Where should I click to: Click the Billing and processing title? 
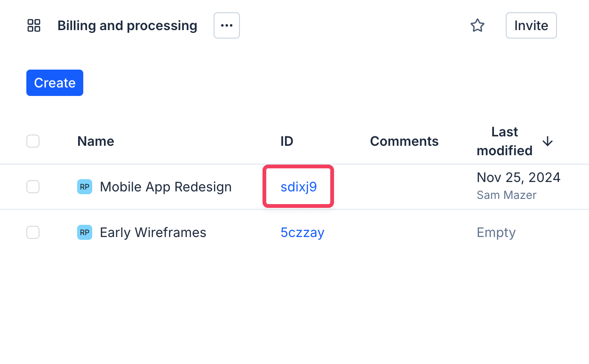click(127, 25)
